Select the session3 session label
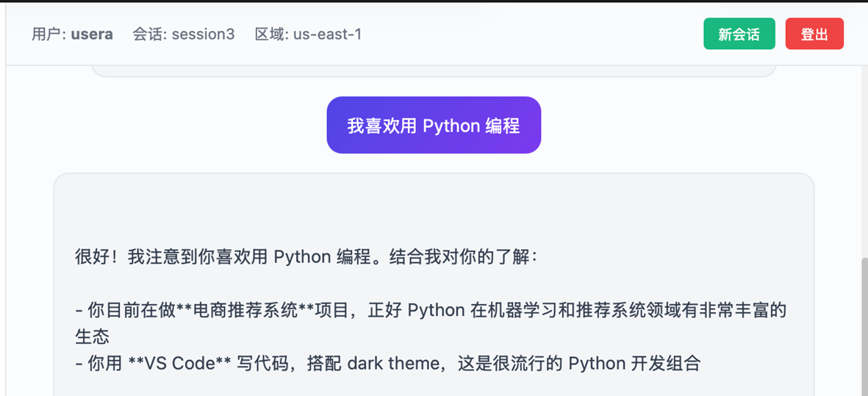The height and width of the screenshot is (396, 868). coord(203,35)
